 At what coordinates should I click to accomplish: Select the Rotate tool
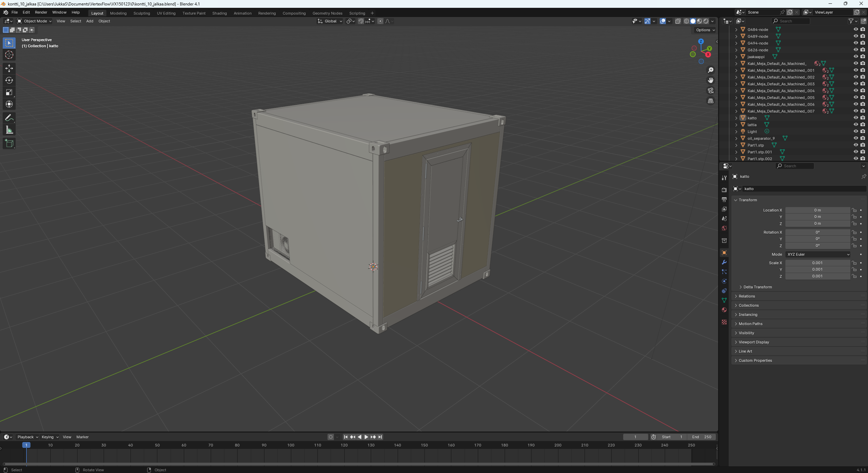[x=9, y=80]
